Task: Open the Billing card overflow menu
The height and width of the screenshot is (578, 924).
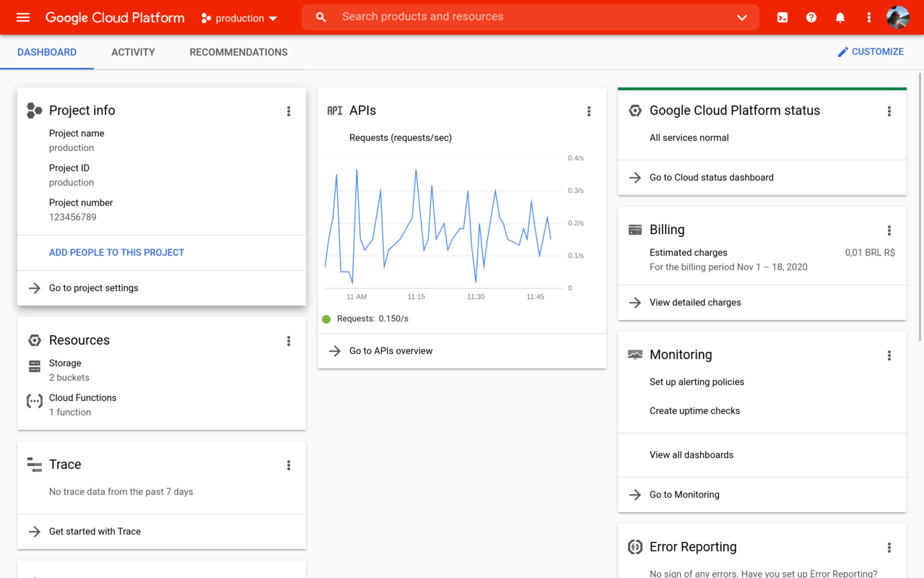Action: tap(889, 230)
